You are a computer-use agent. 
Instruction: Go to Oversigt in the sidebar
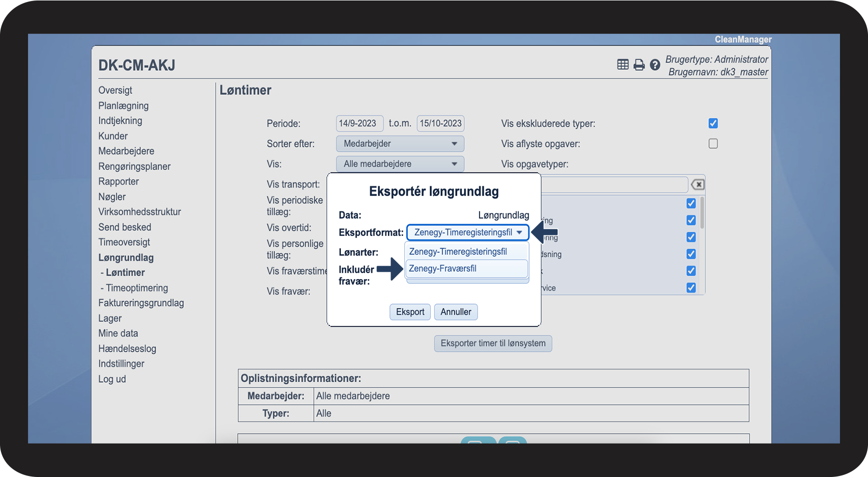pos(115,90)
